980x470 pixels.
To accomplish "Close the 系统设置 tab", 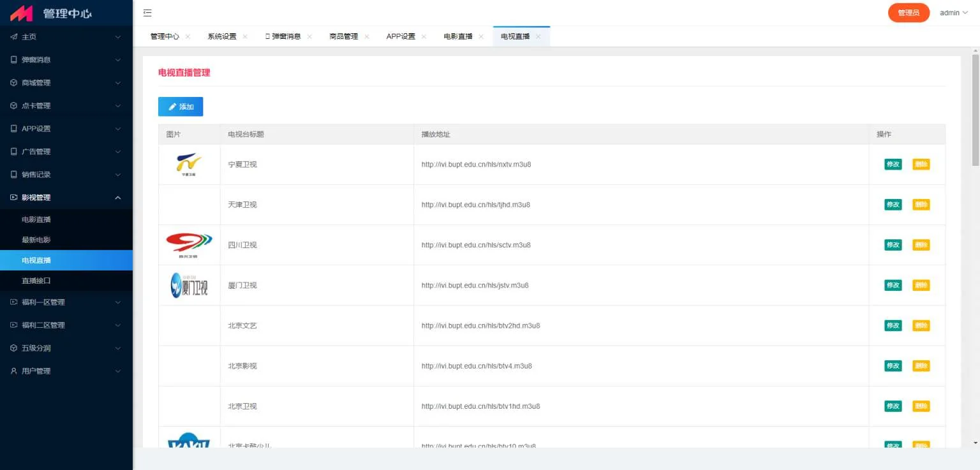I will 244,36.
